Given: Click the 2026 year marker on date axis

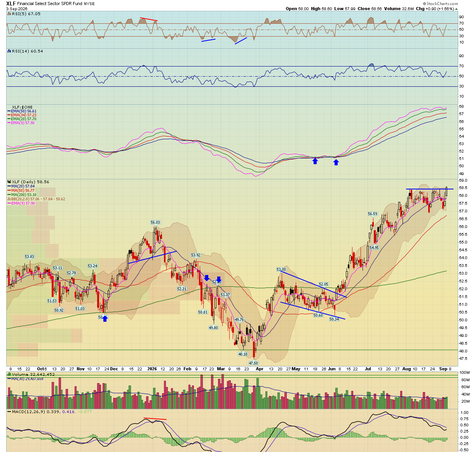Looking at the screenshot, I should point(152,369).
